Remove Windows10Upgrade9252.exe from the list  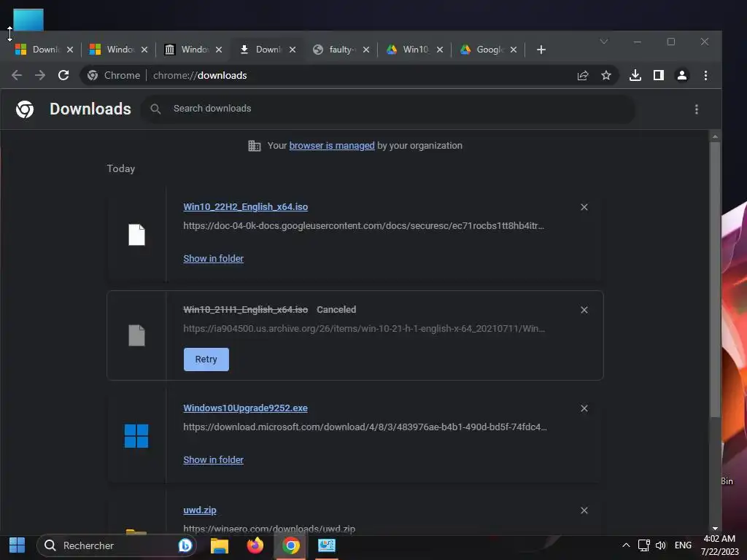tap(584, 408)
